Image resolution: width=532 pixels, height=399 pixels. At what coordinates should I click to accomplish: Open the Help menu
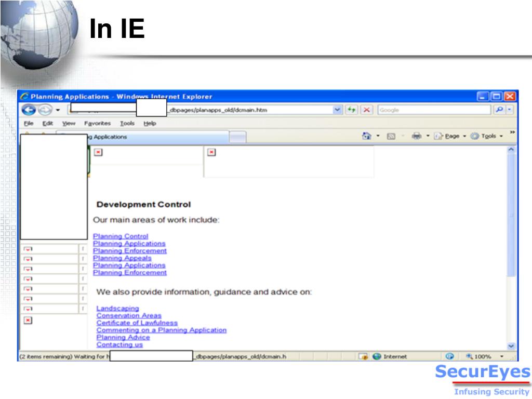150,123
